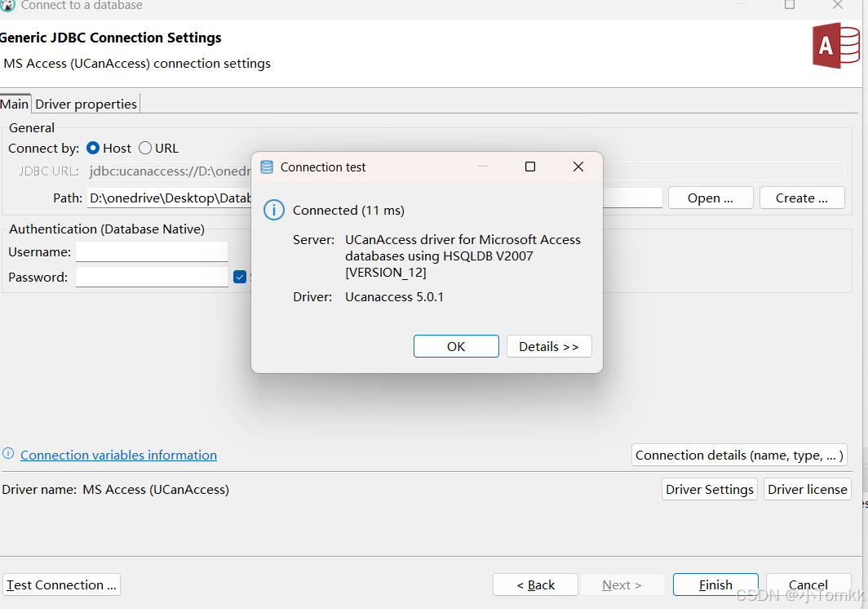Click the 'Connected (11 ms)' status text
Image resolution: width=868 pixels, height=609 pixels.
pyautogui.click(x=349, y=211)
